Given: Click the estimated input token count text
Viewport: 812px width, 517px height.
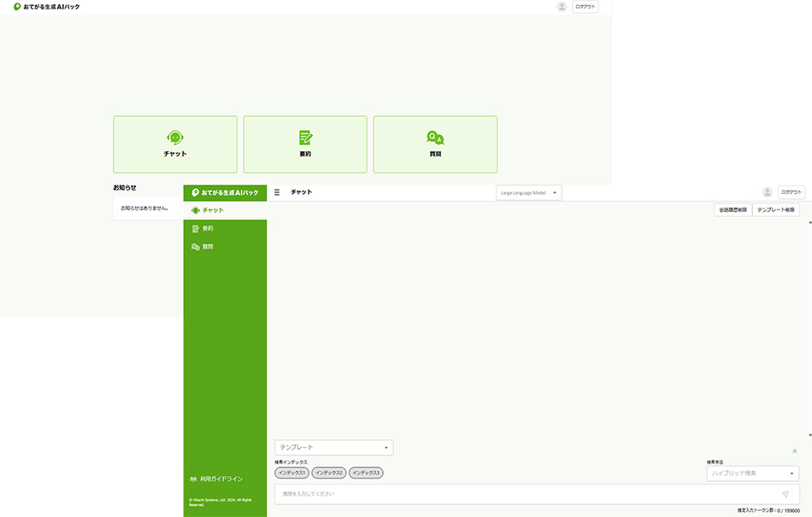Looking at the screenshot, I should point(768,511).
